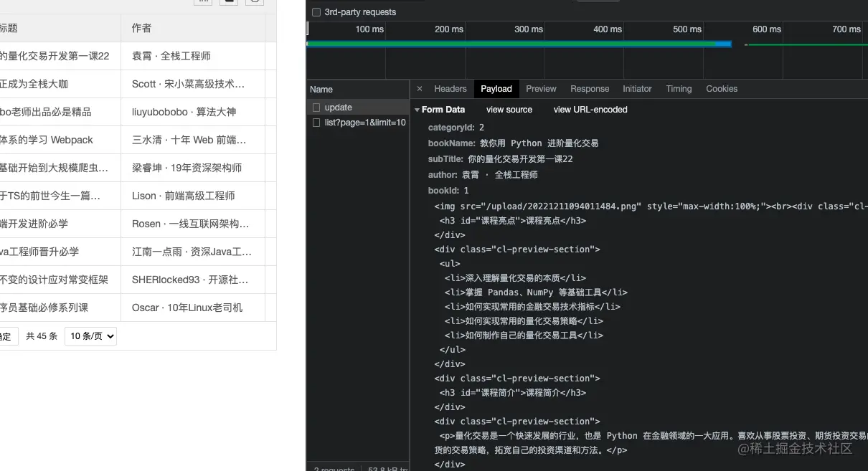Switch to the Initiator tab
868x471 pixels.
[x=637, y=89]
